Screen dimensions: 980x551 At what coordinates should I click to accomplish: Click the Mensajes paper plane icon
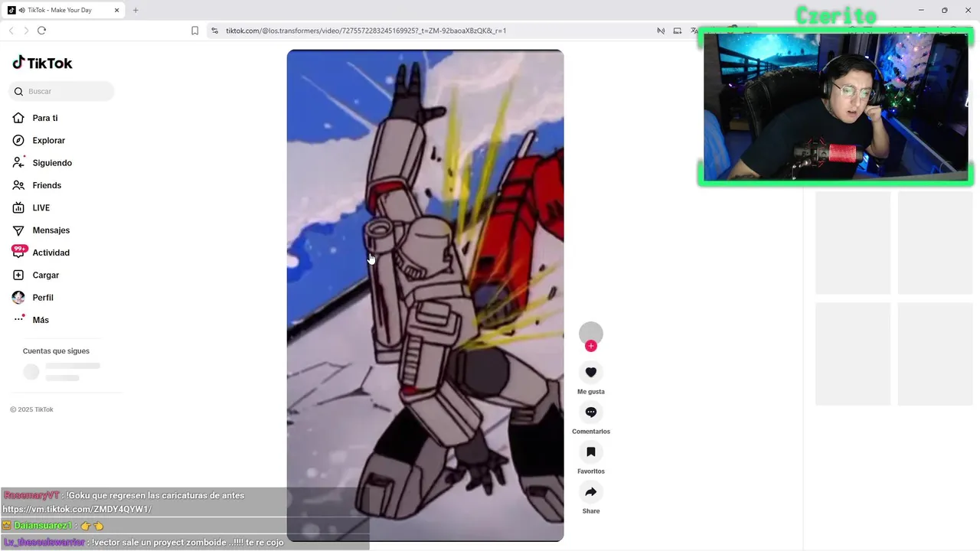click(x=18, y=230)
